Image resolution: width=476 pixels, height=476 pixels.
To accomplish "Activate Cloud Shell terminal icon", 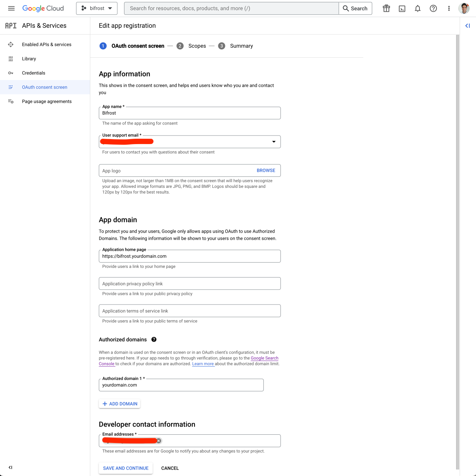I will (x=402, y=9).
